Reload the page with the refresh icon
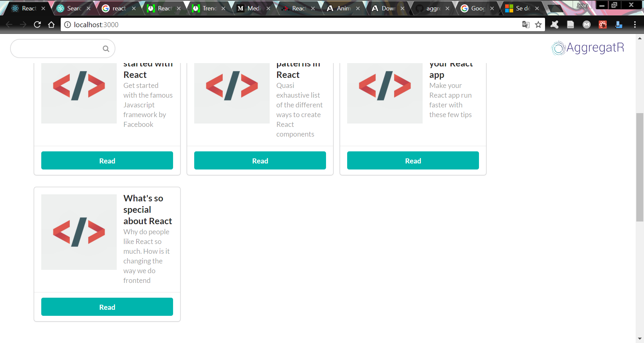644x343 pixels. point(37,24)
